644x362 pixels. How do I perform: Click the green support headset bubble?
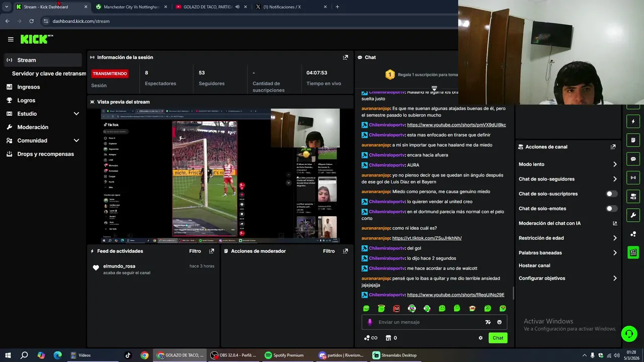pyautogui.click(x=628, y=333)
